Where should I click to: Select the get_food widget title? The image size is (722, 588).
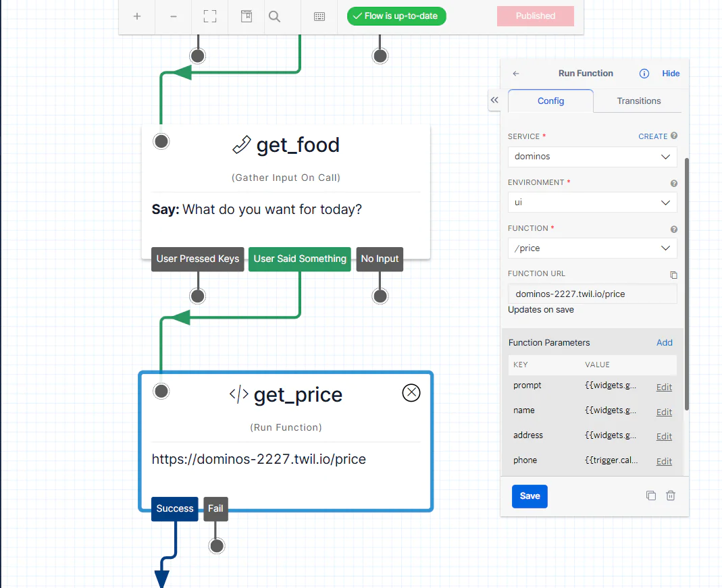pos(298,145)
